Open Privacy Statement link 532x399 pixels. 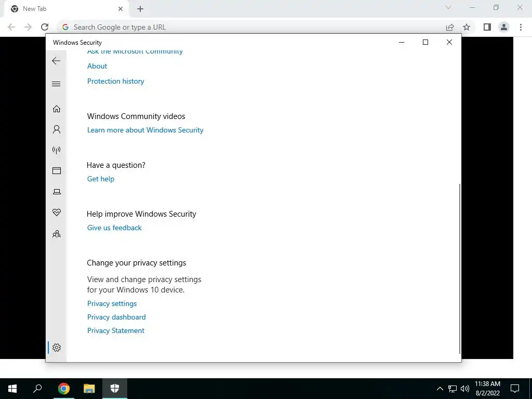pos(116,330)
